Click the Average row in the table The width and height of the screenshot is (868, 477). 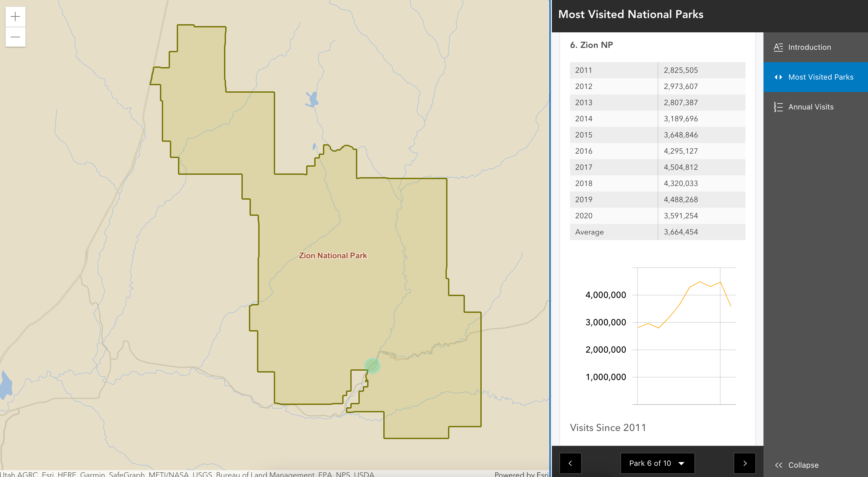tap(657, 232)
